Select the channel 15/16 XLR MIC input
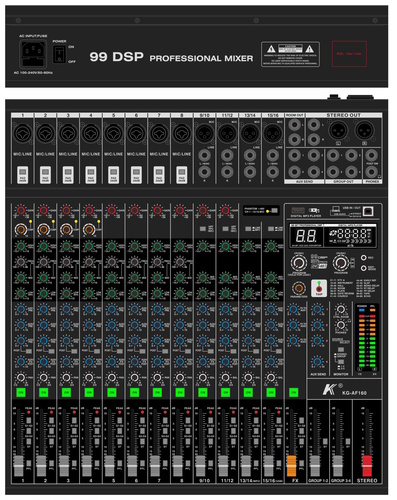 click(x=272, y=133)
